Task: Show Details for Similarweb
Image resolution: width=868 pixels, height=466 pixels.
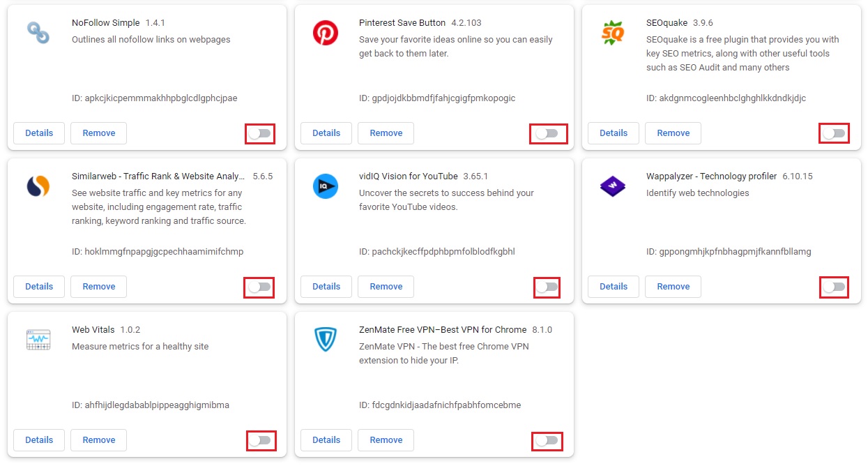Action: pyautogui.click(x=39, y=287)
